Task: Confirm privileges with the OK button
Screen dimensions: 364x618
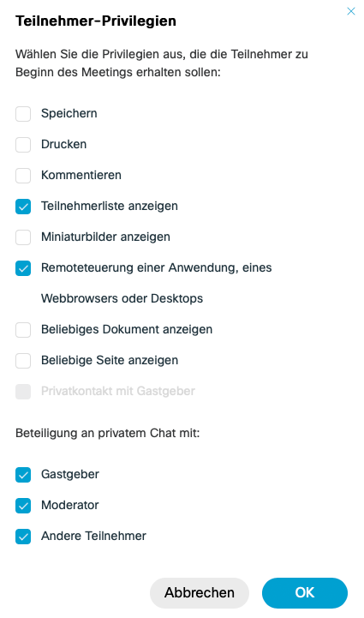Action: (x=305, y=593)
